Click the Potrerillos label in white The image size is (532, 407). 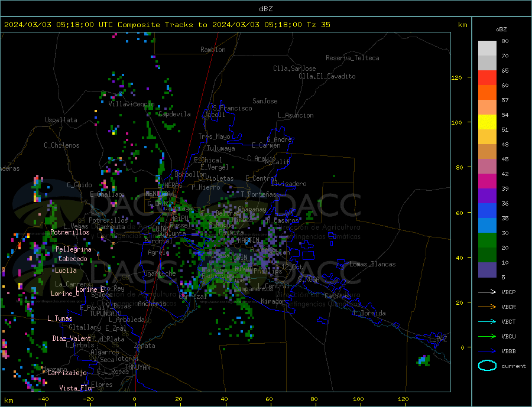point(70,232)
